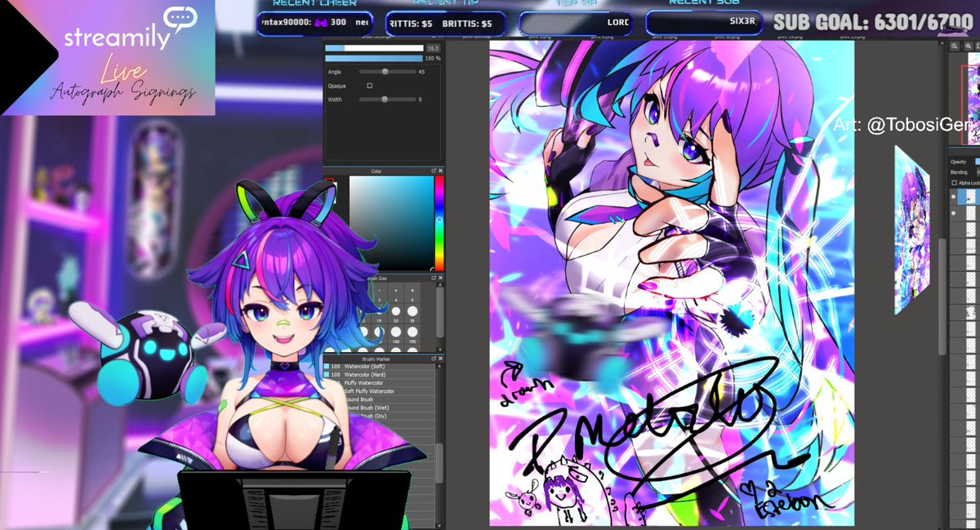The image size is (980, 530).
Task: Open the layer Blending dropdown
Action: click(x=977, y=172)
